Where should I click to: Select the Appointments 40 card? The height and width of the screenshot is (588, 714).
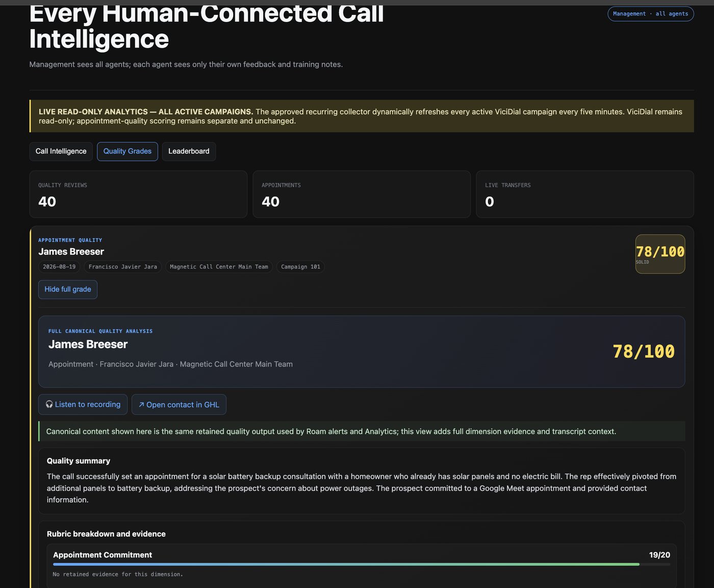(x=362, y=194)
